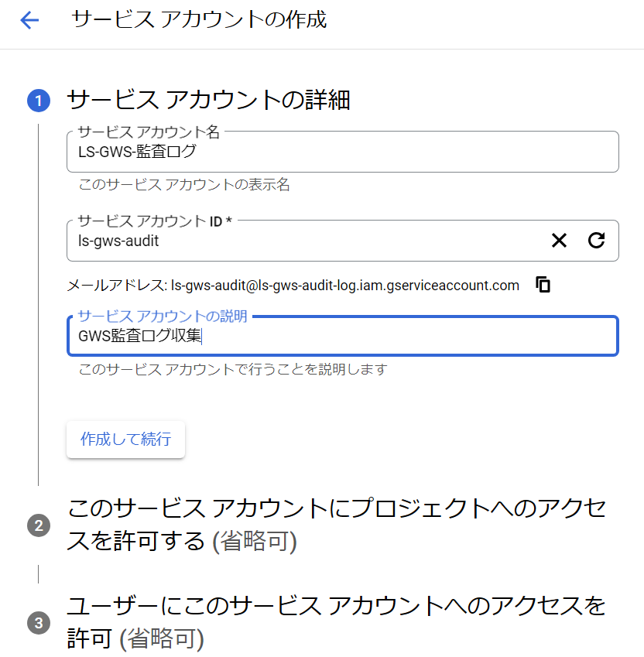Click the description hint text below the field
The width and height of the screenshot is (644, 657).
click(x=233, y=369)
